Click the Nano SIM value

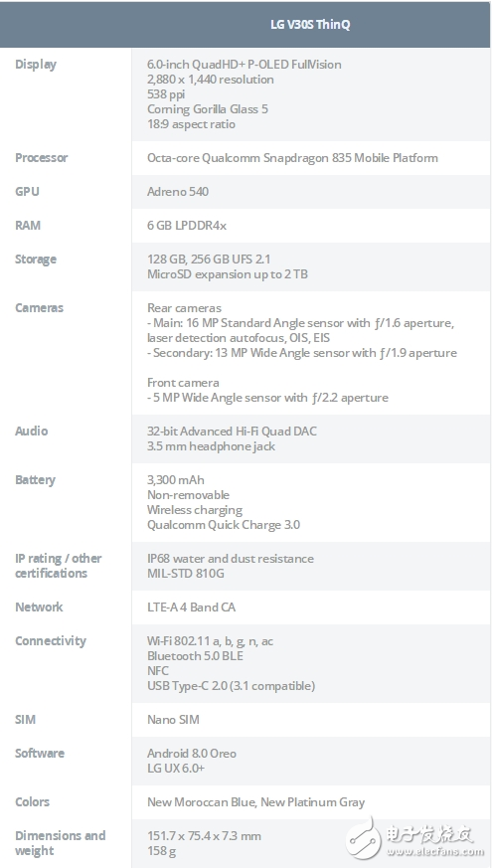point(173,720)
